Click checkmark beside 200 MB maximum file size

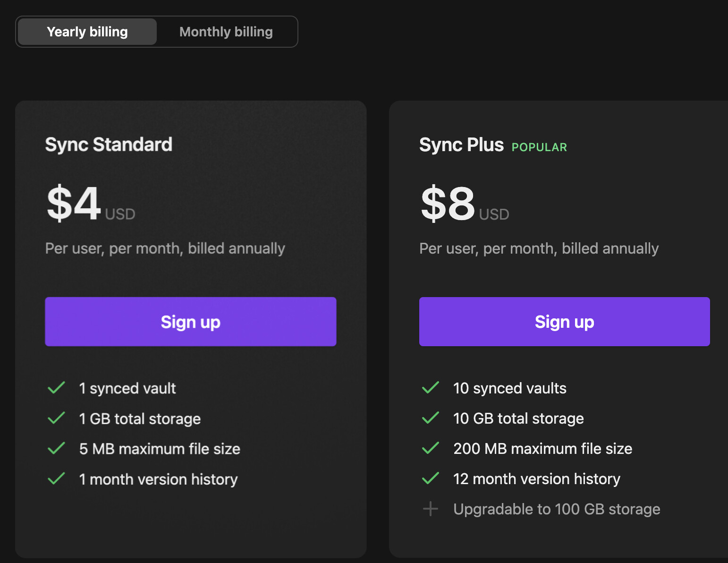pos(431,448)
